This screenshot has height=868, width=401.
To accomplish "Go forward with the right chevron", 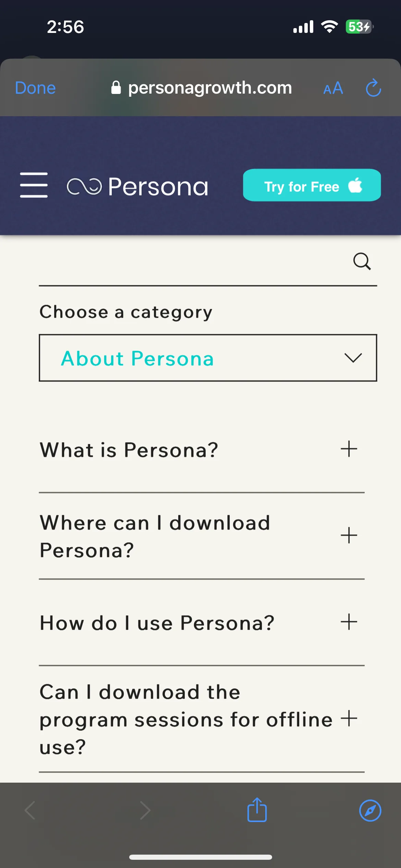I will (x=145, y=810).
